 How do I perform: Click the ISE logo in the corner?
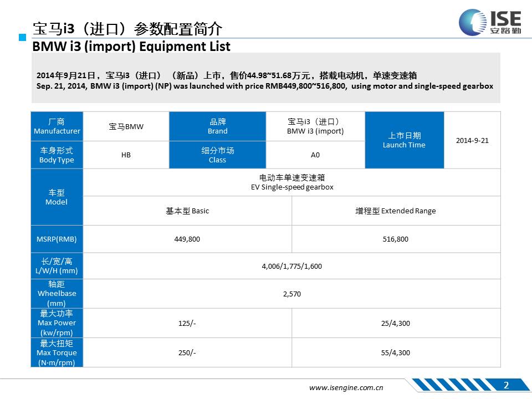(489, 22)
